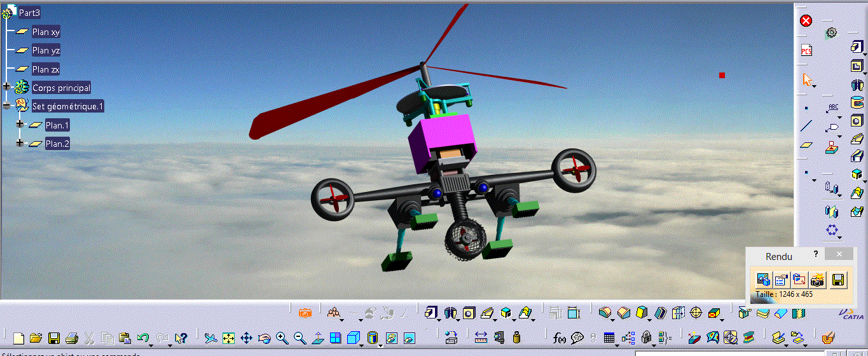This screenshot has height=356, width=868.
Task: Close the Rendu toolbar panel
Action: pos(840,254)
